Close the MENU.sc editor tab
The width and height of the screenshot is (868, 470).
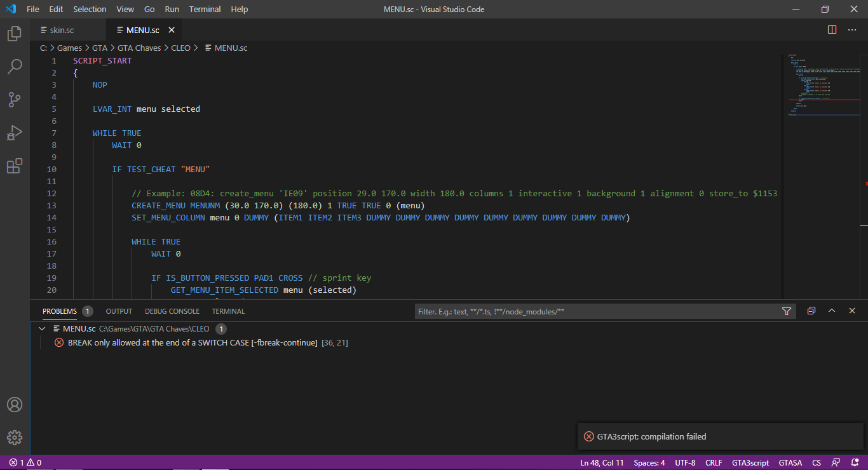point(172,30)
